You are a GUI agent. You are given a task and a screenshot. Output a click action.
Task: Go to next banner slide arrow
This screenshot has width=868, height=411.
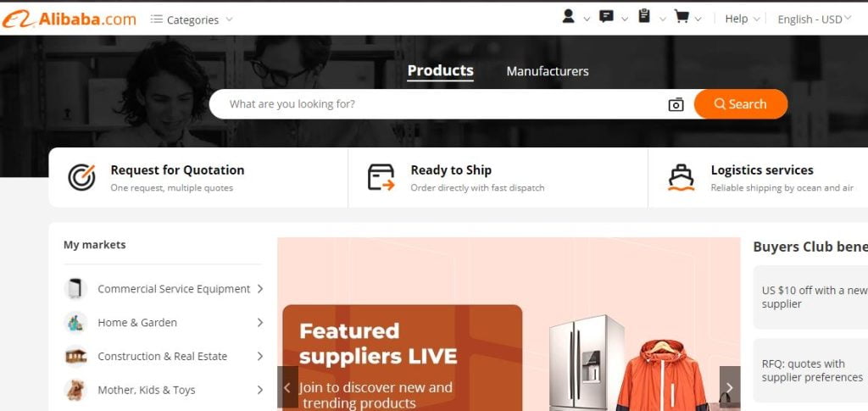coord(730,388)
